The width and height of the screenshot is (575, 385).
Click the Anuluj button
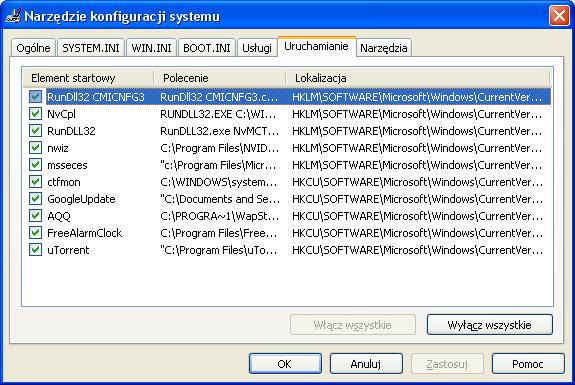pos(366,364)
